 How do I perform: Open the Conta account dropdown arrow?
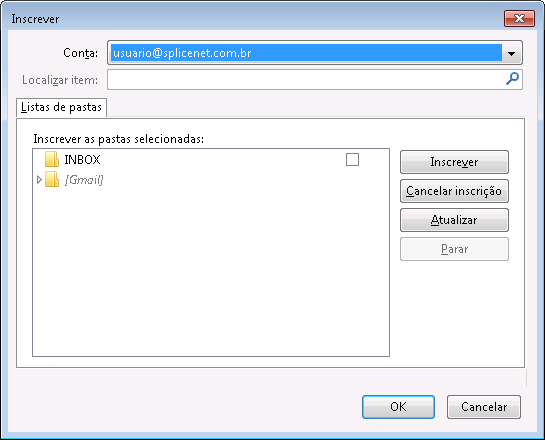pos(511,53)
